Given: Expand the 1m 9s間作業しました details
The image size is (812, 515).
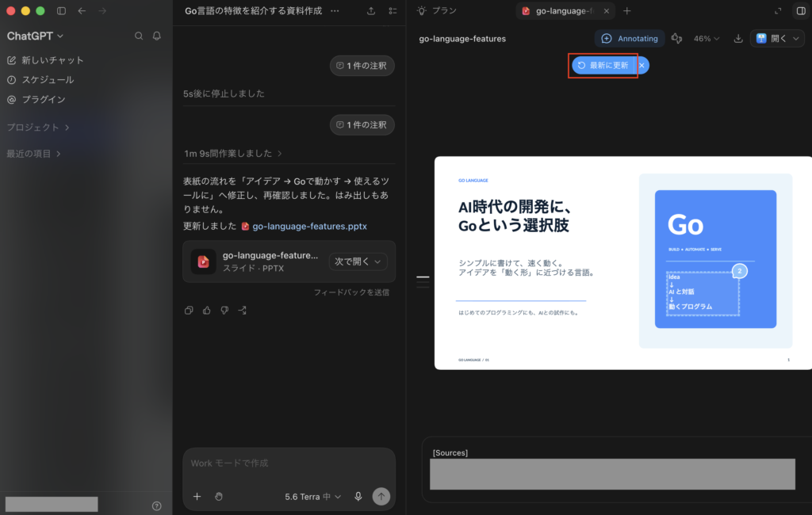Looking at the screenshot, I should 233,153.
